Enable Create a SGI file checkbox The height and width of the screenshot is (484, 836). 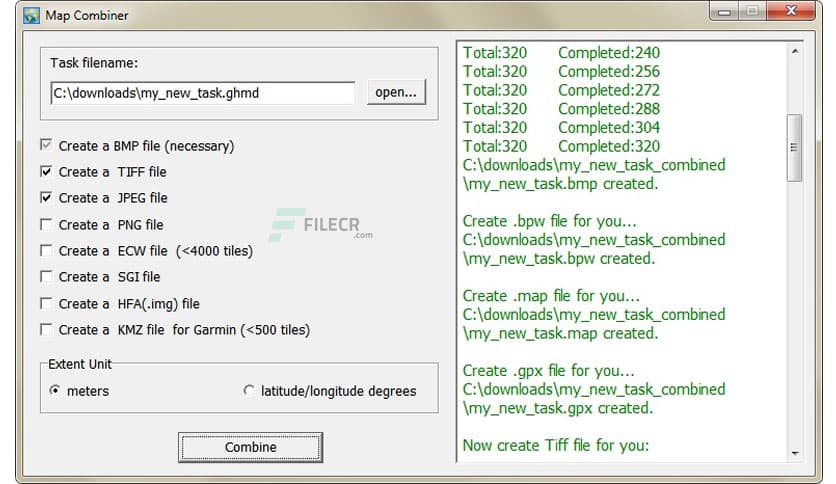(x=46, y=276)
